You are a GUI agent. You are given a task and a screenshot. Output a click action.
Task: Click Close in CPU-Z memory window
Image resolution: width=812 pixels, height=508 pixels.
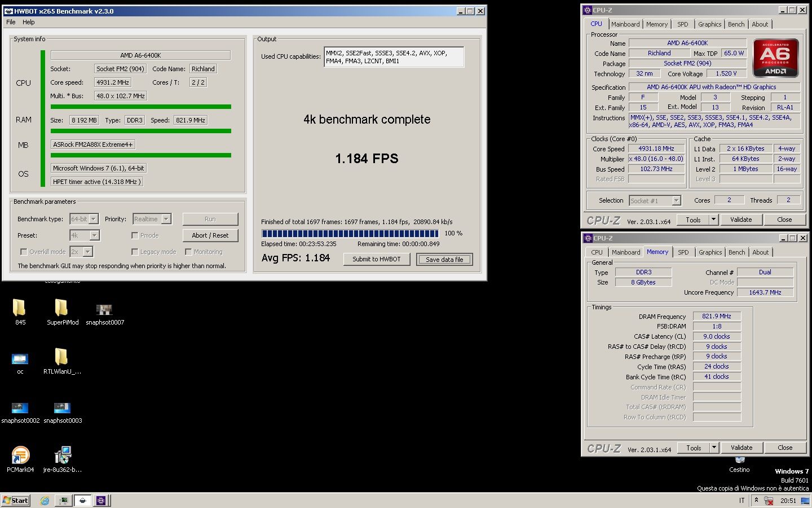pos(785,448)
